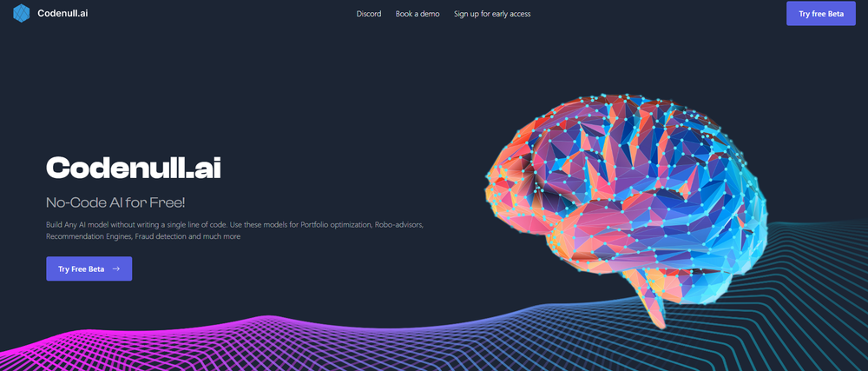Open the Discord link
868x371 pixels.
(x=369, y=14)
